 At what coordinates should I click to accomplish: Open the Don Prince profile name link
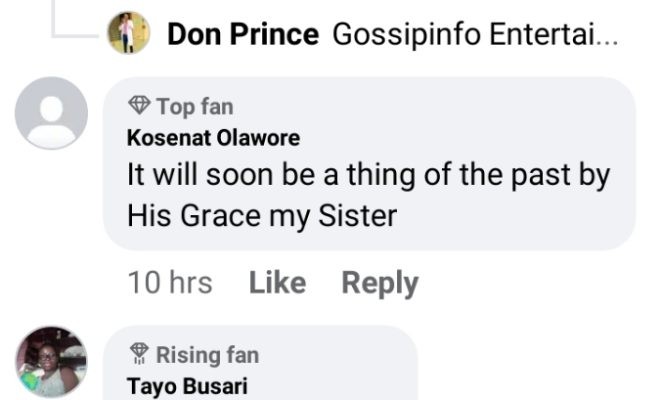(243, 34)
